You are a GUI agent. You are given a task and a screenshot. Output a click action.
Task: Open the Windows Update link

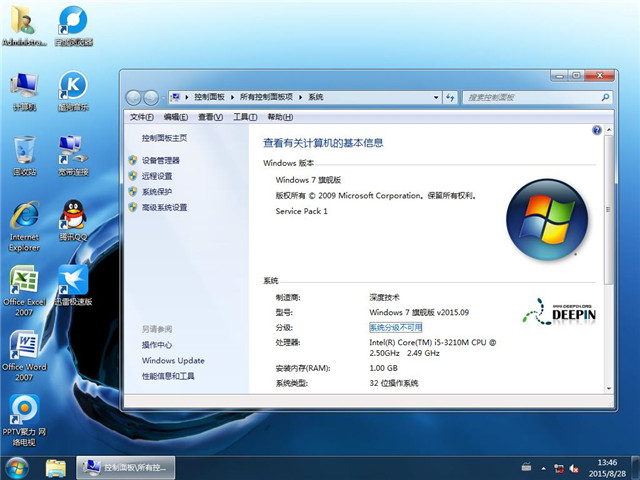[173, 360]
